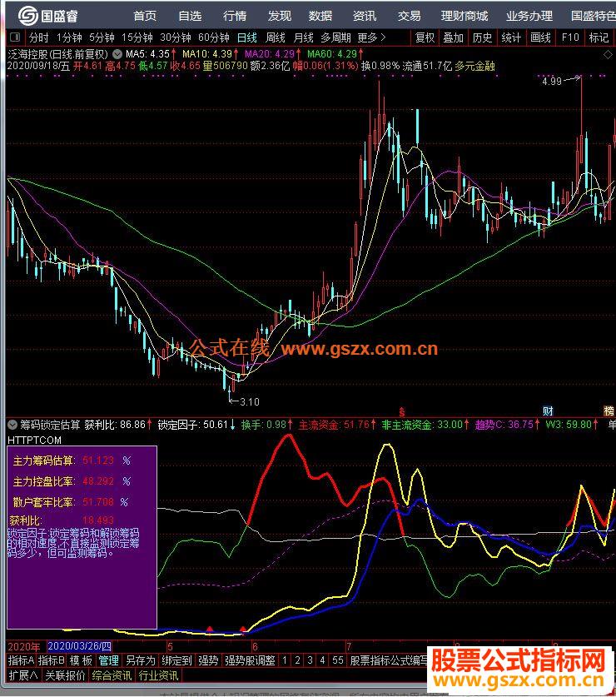This screenshot has height=697, width=616.
Task: Select the 月线 monthly period
Action: tap(304, 37)
